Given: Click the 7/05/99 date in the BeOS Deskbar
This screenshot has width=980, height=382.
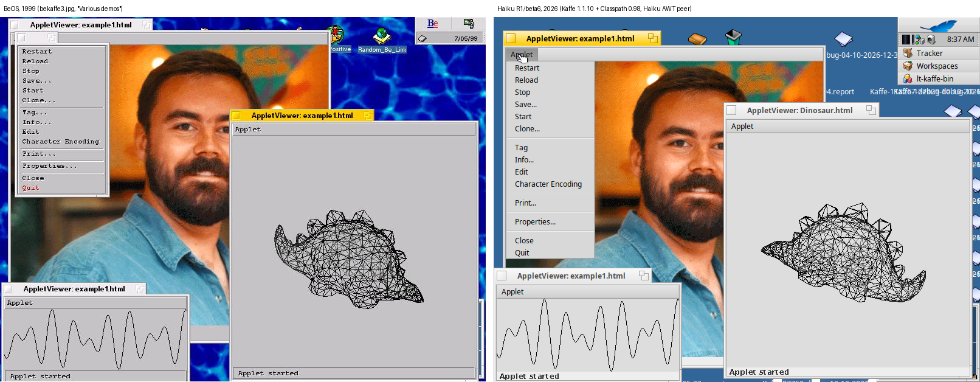Looking at the screenshot, I should (x=466, y=38).
